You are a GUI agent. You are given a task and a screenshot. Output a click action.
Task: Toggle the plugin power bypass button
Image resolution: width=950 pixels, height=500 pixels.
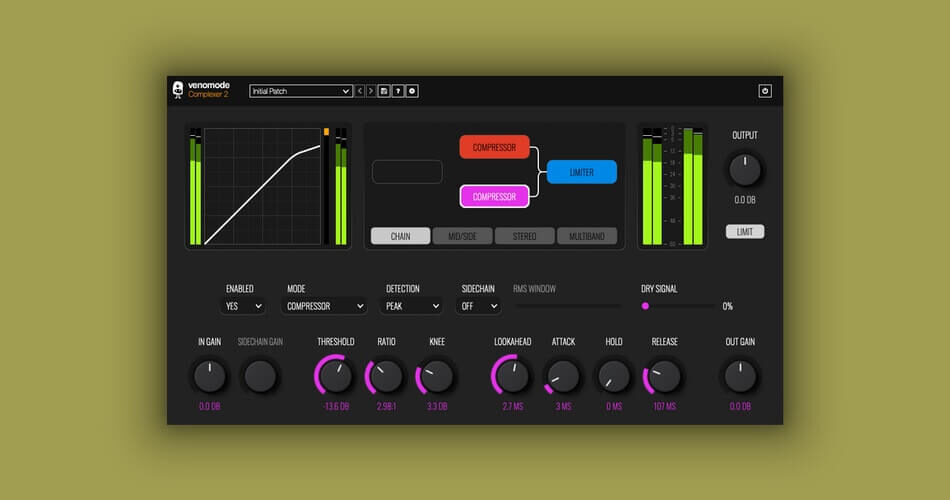point(765,91)
